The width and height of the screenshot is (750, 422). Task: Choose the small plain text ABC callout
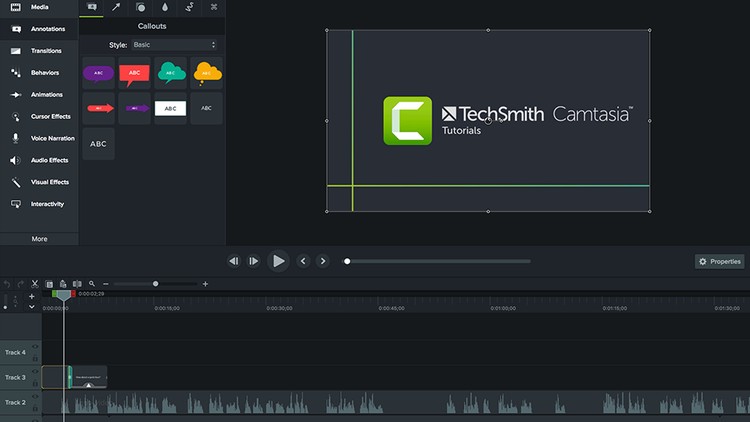[207, 109]
